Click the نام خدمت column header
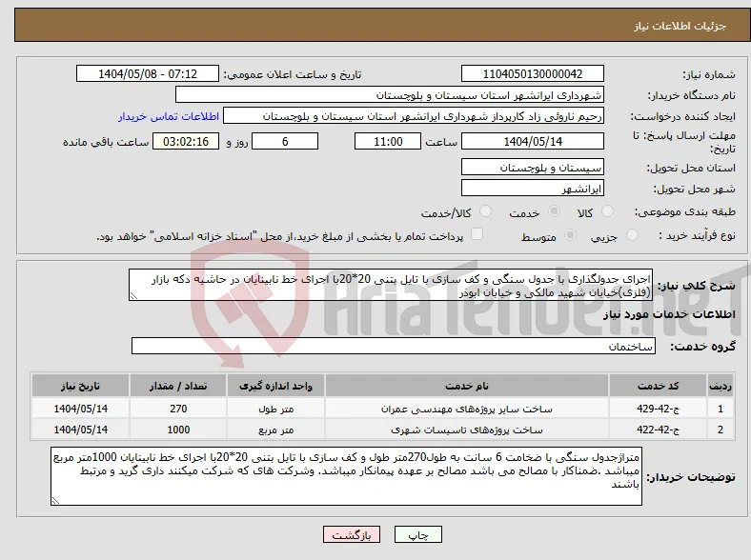This screenshot has width=751, height=560. (466, 386)
